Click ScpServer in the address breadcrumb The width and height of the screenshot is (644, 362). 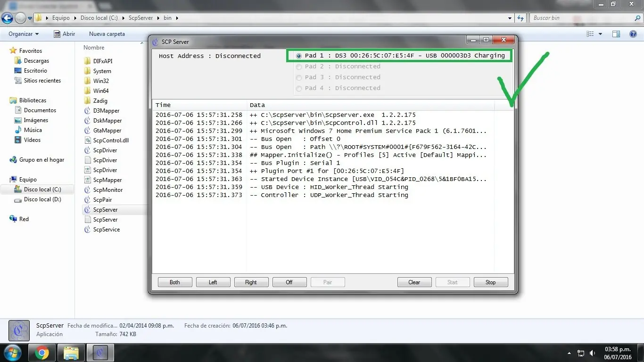pyautogui.click(x=141, y=18)
